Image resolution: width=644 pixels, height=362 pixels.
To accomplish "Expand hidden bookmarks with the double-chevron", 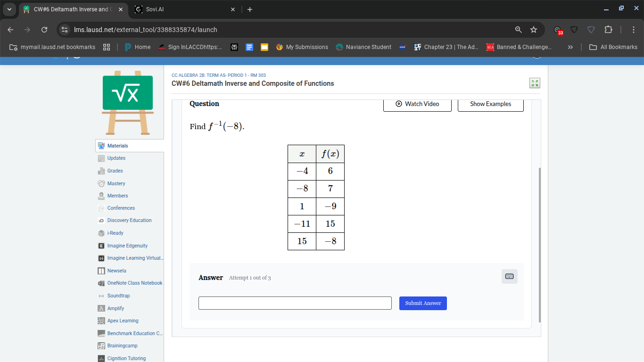I will [570, 47].
